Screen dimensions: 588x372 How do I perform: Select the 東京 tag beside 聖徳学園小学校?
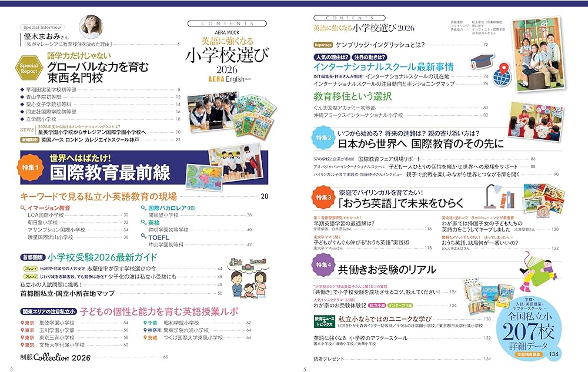click(28, 321)
